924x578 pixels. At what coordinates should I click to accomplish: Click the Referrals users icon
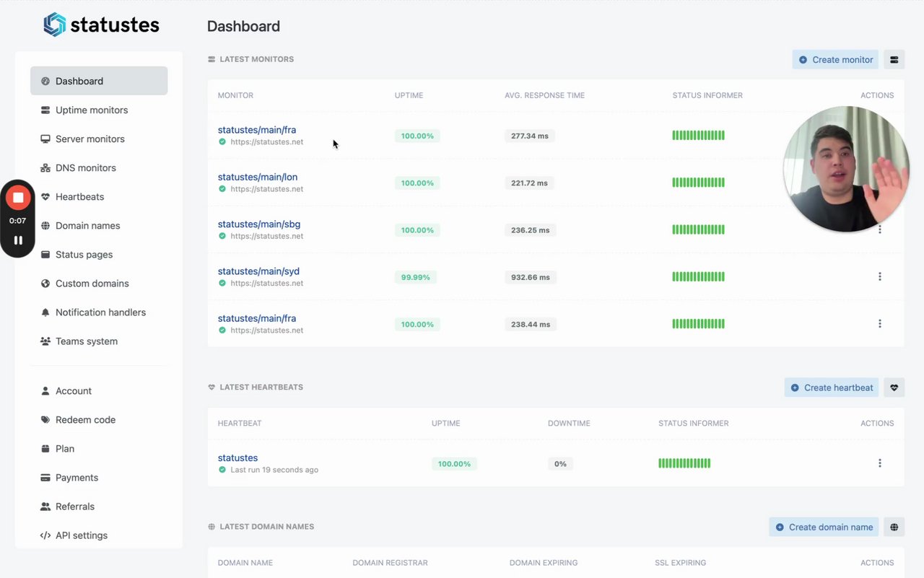(45, 506)
